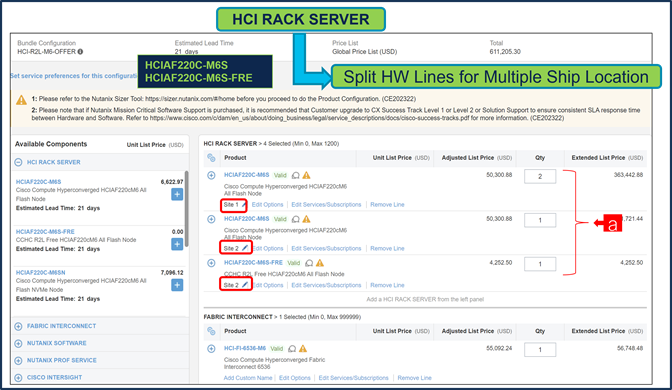Click warning icon on HCIAF220C-M6S-FRE line
This screenshot has width=672, height=390.
click(x=320, y=262)
